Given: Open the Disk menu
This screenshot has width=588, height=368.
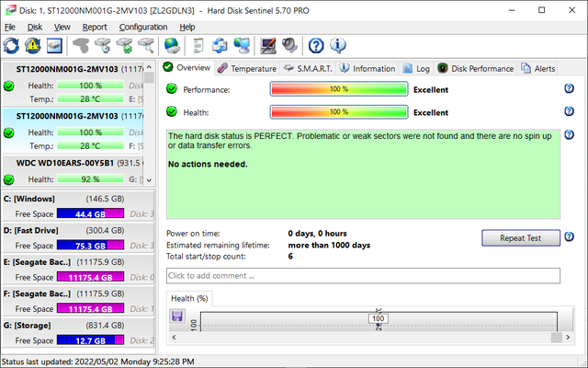Looking at the screenshot, I should click(35, 27).
